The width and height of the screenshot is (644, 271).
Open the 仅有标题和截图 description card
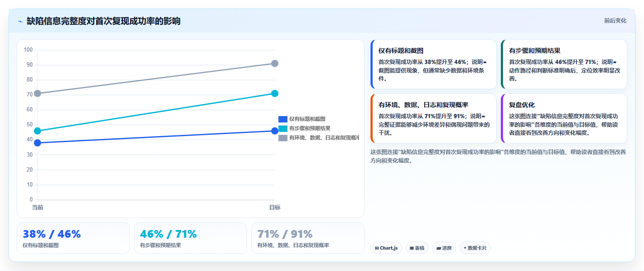[433, 64]
